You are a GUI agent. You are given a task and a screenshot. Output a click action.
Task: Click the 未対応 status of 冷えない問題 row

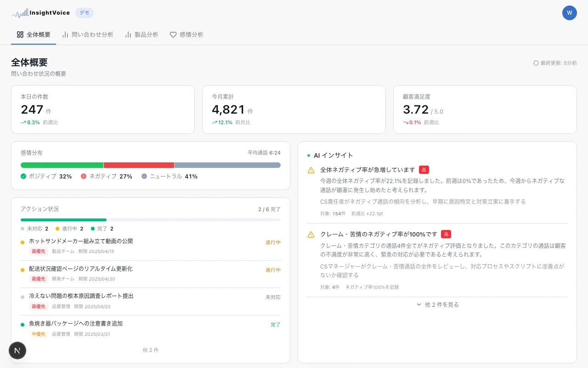tap(273, 298)
